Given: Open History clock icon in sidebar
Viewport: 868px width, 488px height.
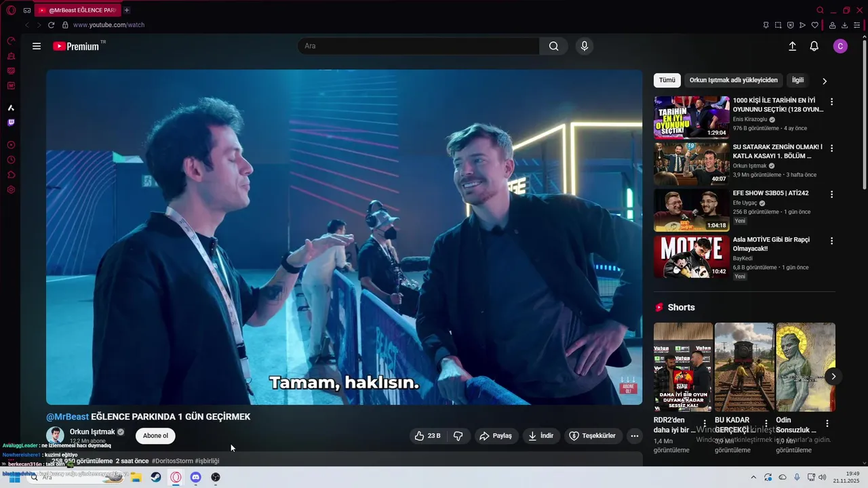Looking at the screenshot, I should coord(11,160).
